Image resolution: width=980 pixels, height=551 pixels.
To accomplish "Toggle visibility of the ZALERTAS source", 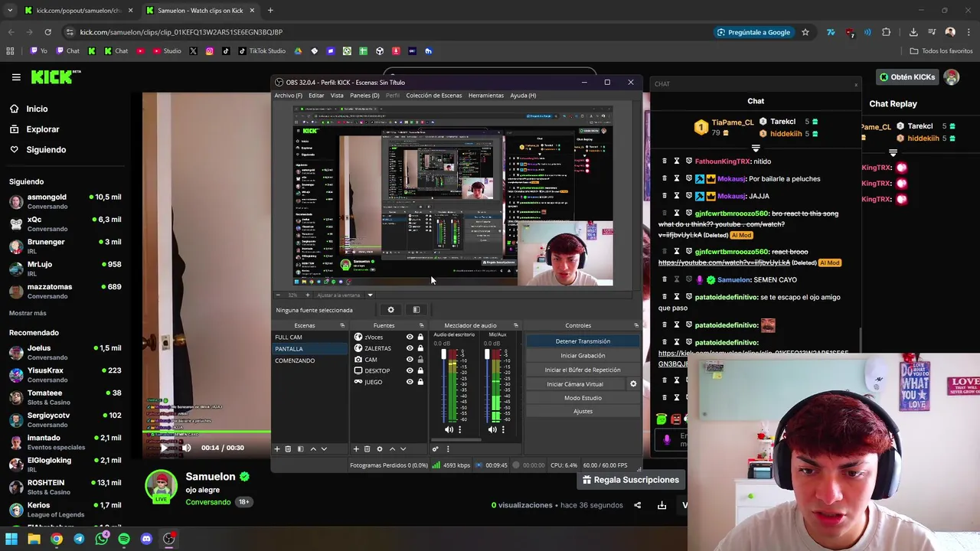I will coord(410,348).
